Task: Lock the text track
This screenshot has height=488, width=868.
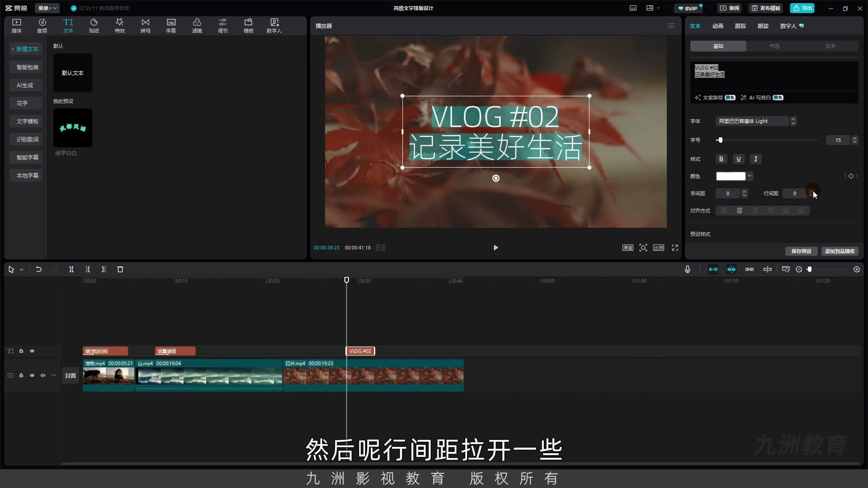Action: coord(21,351)
